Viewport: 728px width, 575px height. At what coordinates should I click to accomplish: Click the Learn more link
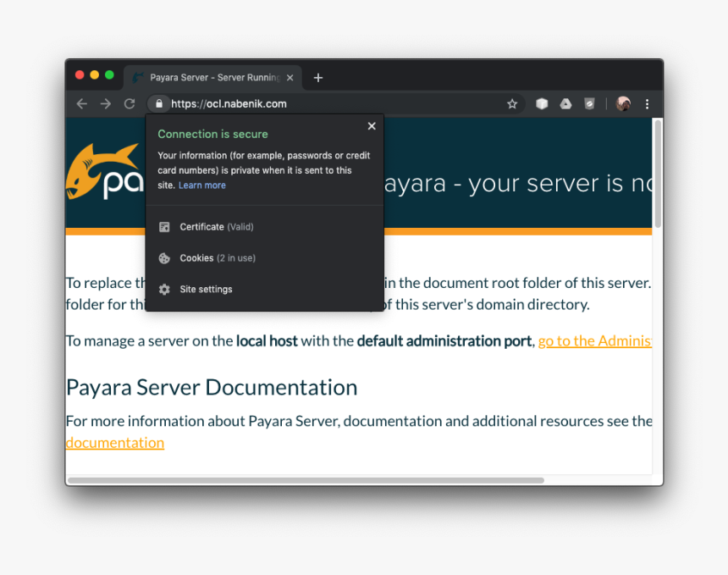pos(201,185)
